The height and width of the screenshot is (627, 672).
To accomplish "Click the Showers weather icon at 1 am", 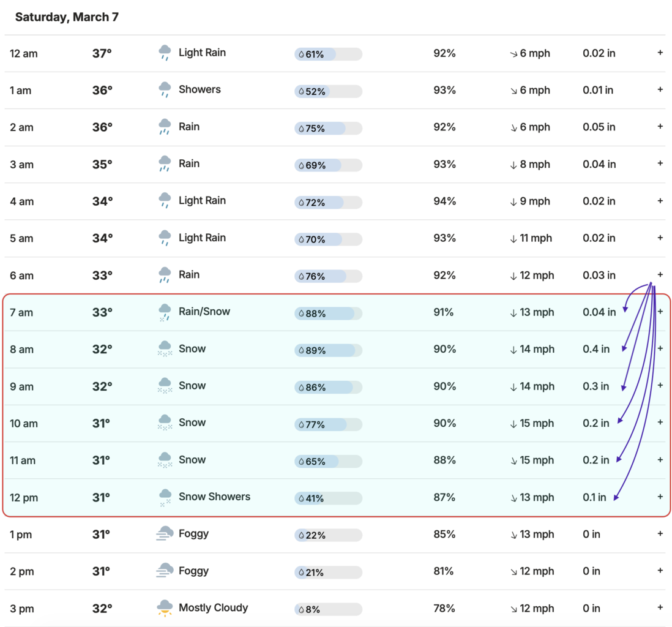I will point(165,90).
